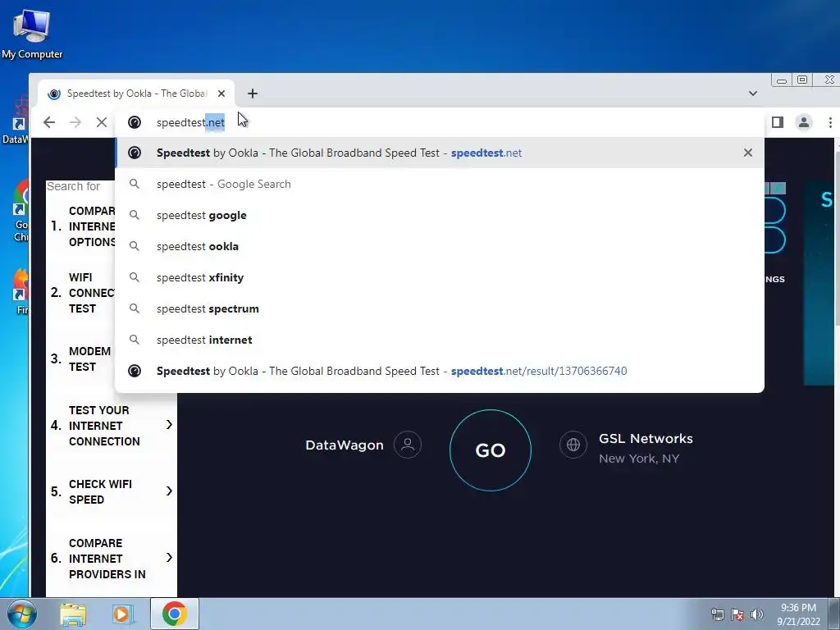The width and height of the screenshot is (840, 630).
Task: Select the Speedtest by Ookla speedtest.net suggestion
Action: click(440, 153)
